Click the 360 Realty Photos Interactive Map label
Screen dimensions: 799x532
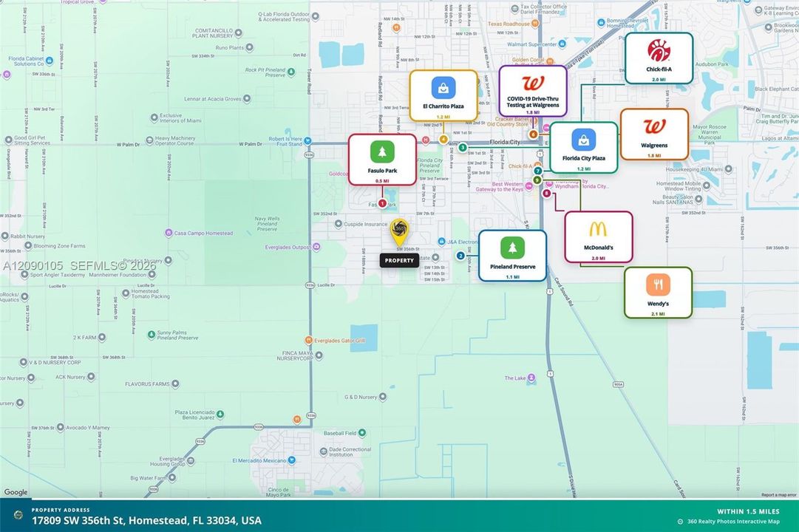733,522
